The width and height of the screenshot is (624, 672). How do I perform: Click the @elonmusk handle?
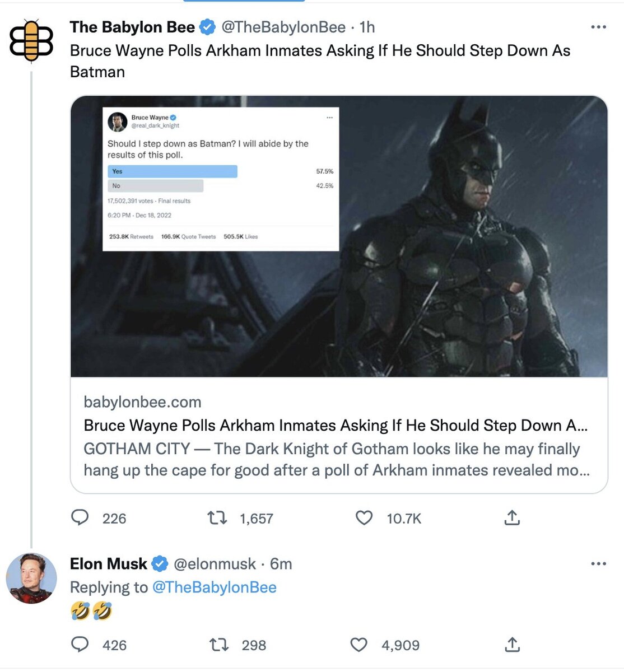215,563
